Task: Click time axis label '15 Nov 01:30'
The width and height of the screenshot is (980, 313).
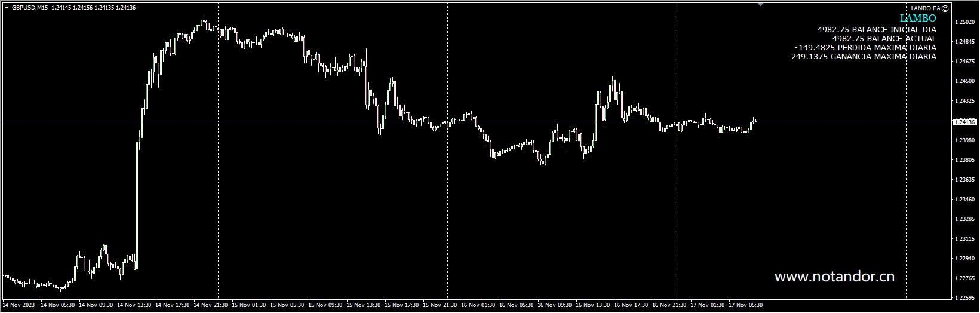Action: (249, 305)
